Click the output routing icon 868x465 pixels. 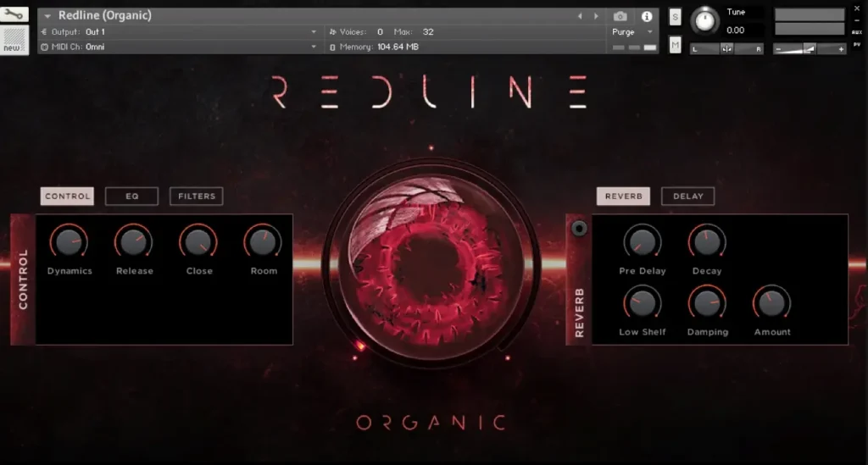pos(44,32)
